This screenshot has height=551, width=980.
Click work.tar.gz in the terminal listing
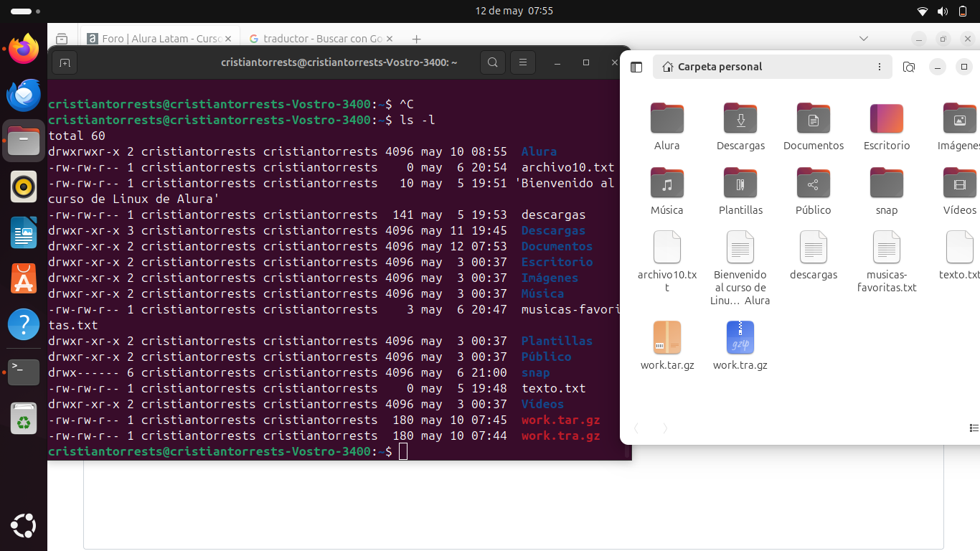pyautogui.click(x=560, y=420)
